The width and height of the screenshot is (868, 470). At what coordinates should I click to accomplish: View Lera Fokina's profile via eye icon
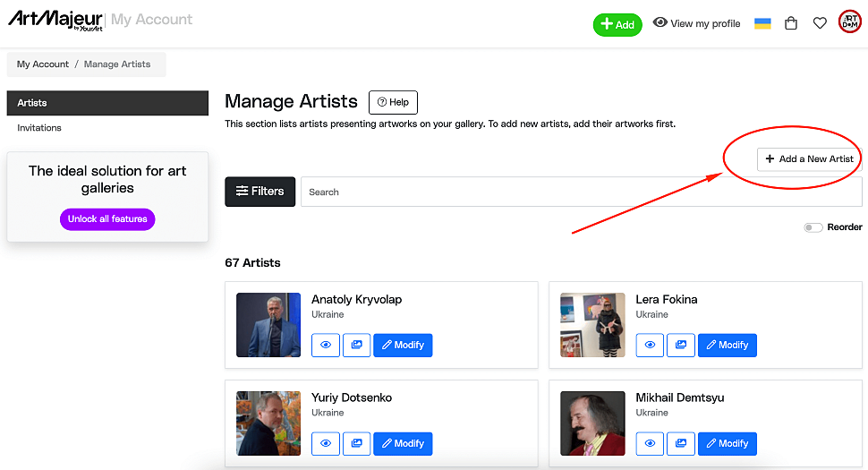(650, 345)
